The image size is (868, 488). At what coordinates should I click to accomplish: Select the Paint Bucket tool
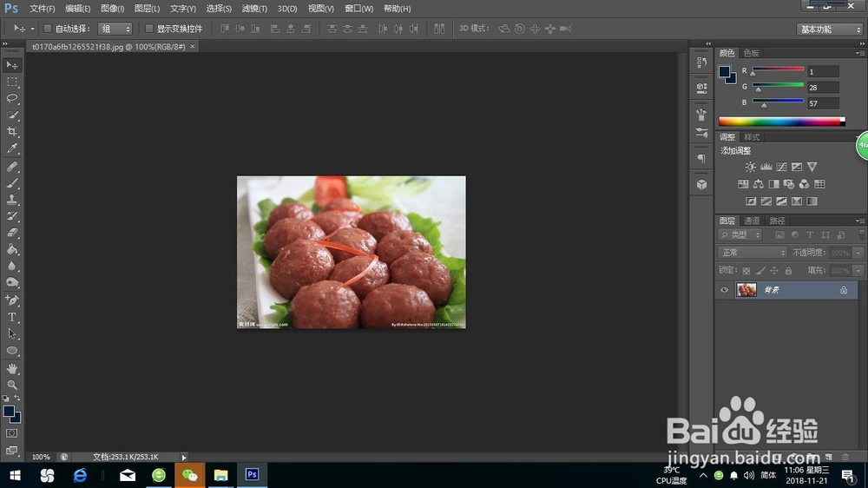[x=11, y=249]
